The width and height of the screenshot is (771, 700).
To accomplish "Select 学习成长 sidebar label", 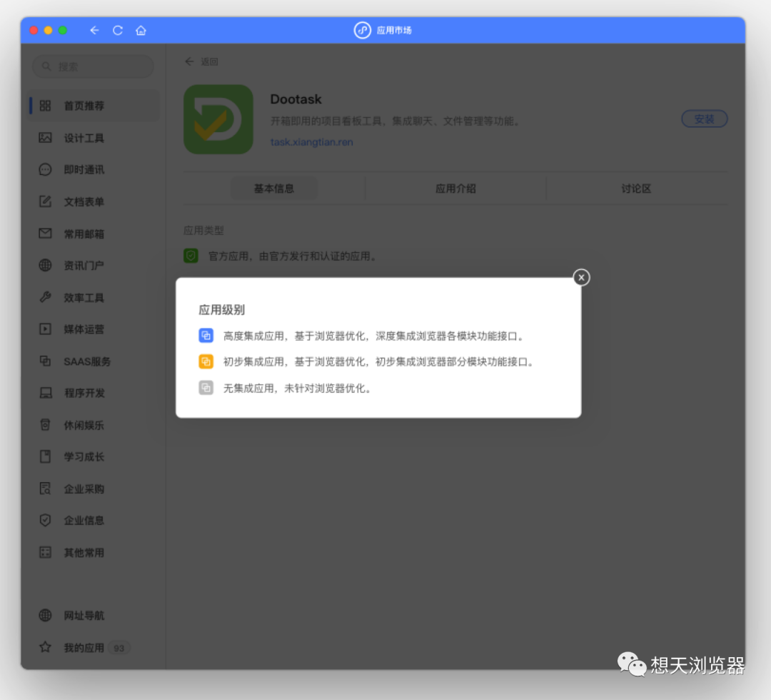I will coord(84,457).
